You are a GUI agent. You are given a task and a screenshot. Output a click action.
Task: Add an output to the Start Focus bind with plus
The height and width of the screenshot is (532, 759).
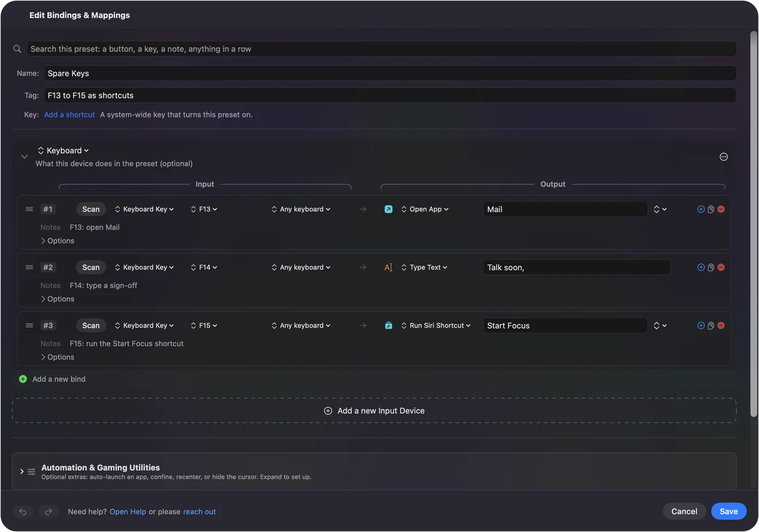point(701,325)
